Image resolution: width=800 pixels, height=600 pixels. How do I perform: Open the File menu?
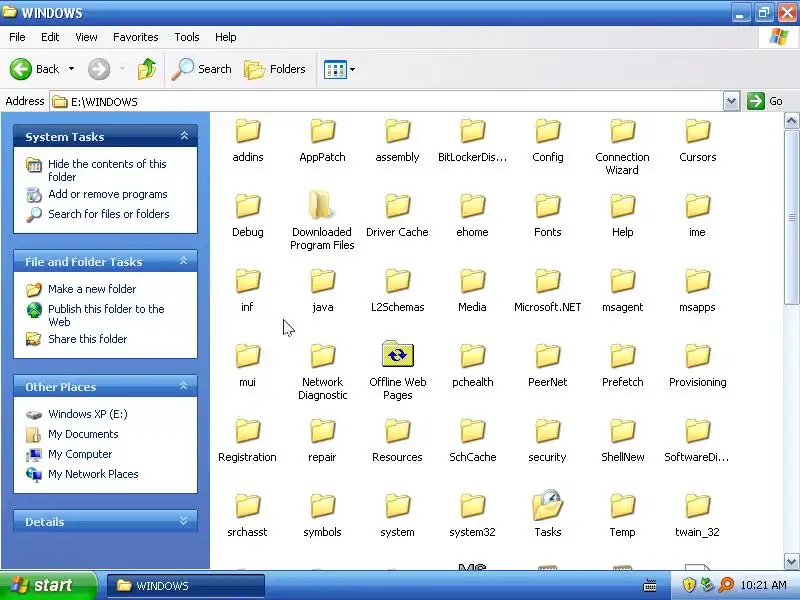pos(17,37)
